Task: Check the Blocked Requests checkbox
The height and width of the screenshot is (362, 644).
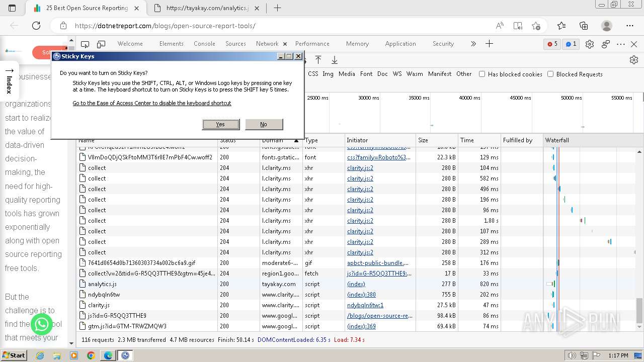Action: tap(550, 74)
